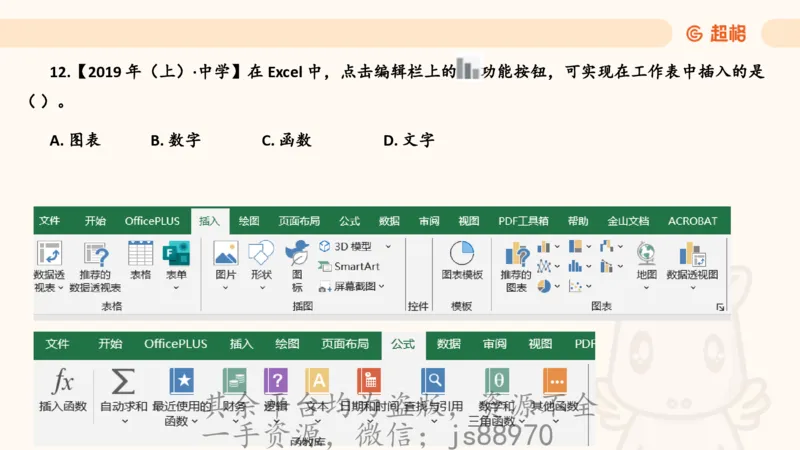Expand the 屏幕截图 dropdown arrow

(x=382, y=286)
